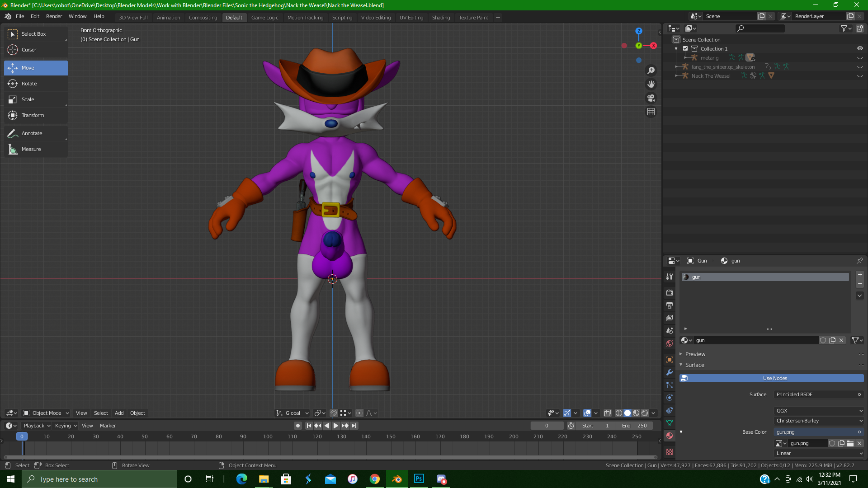This screenshot has height=488, width=868.
Task: Remove material slot with minus button
Action: click(860, 284)
